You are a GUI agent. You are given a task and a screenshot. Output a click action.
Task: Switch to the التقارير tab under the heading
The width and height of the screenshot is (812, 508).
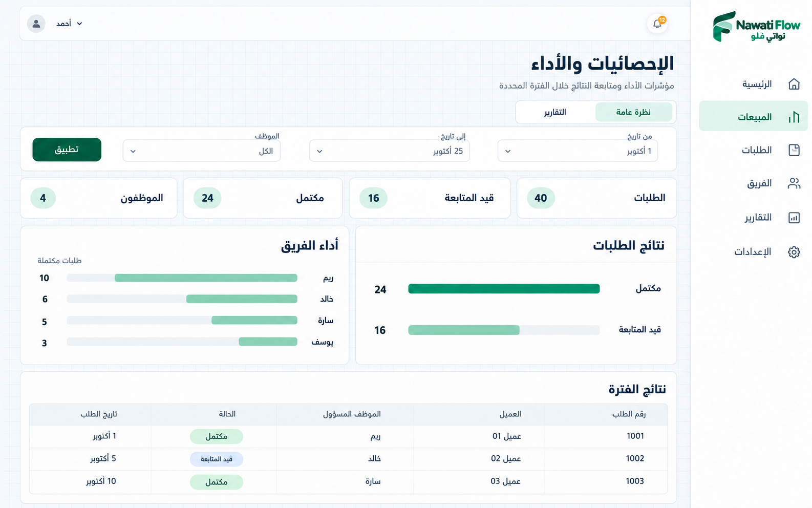point(555,112)
